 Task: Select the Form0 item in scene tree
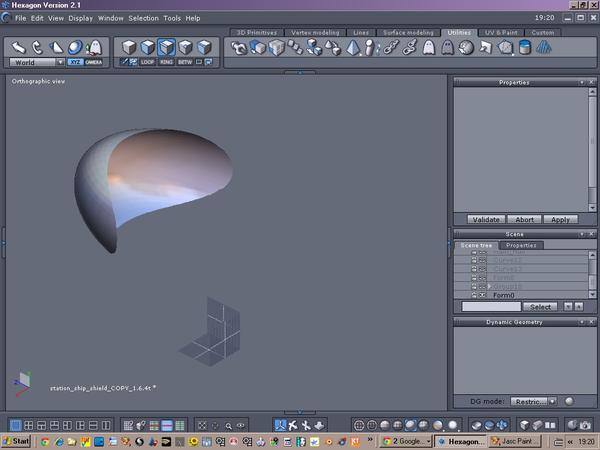(504, 295)
